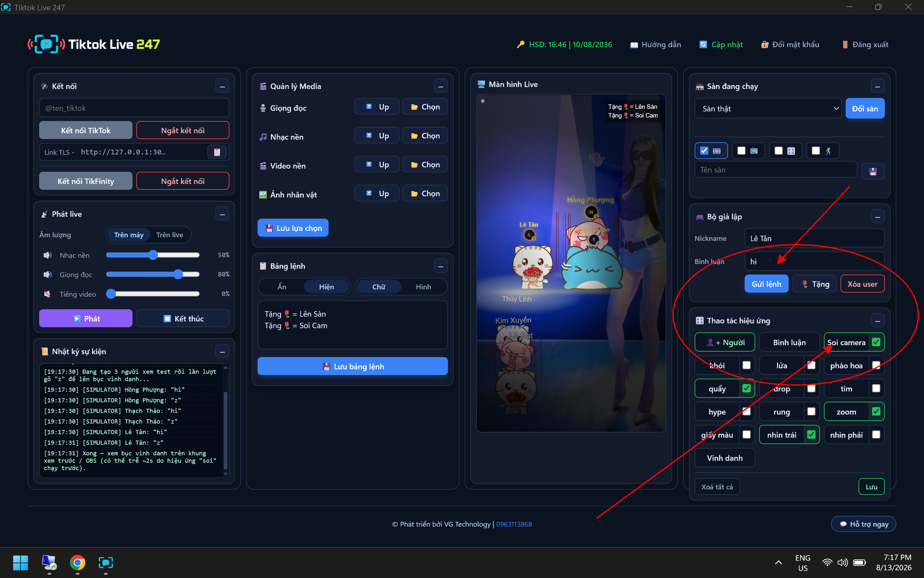Adjust the Tiếng video volume slider
The image size is (924, 578).
tap(153, 293)
